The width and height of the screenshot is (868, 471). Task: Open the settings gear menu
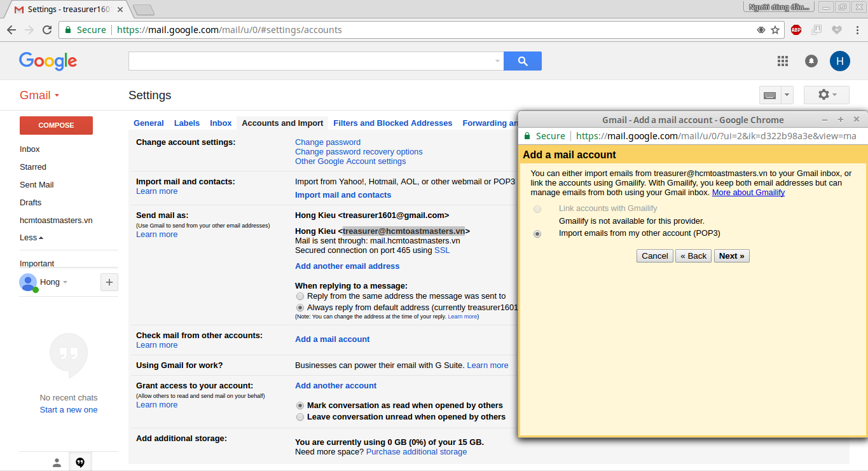pyautogui.click(x=827, y=95)
